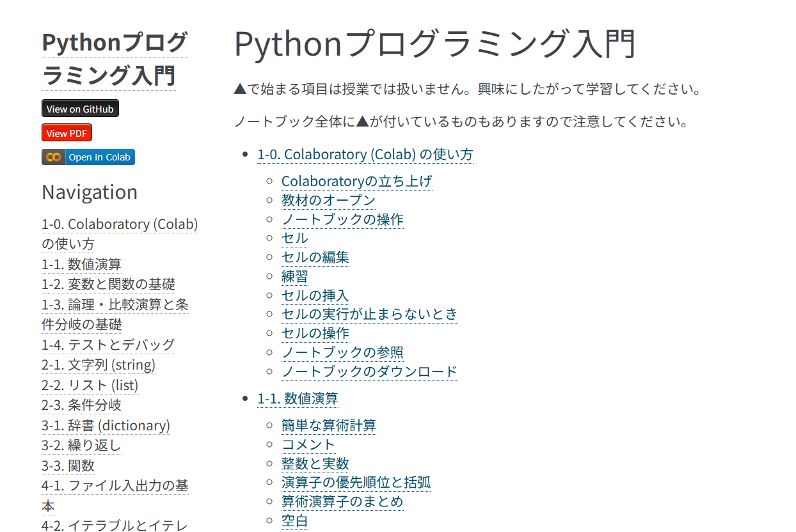Click the Colaboratoryの立ち上げ link

356,182
